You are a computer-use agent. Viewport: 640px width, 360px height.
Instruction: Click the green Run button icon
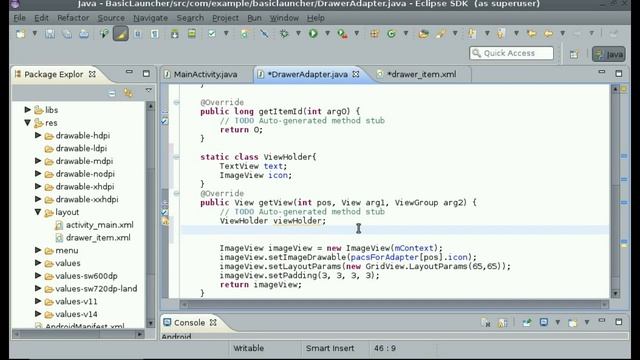pos(313,34)
